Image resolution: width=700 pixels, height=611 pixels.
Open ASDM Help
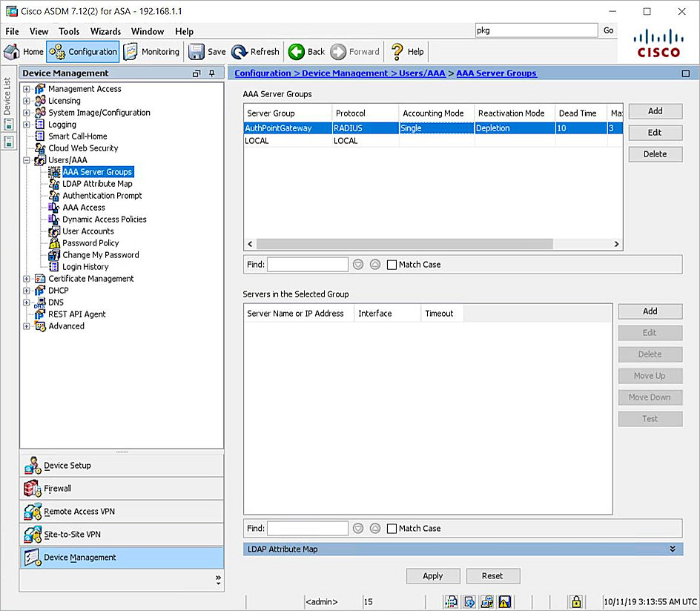(406, 51)
